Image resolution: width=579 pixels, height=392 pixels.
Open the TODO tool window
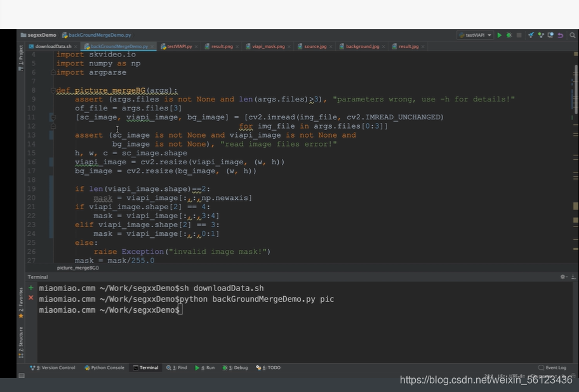pos(269,368)
